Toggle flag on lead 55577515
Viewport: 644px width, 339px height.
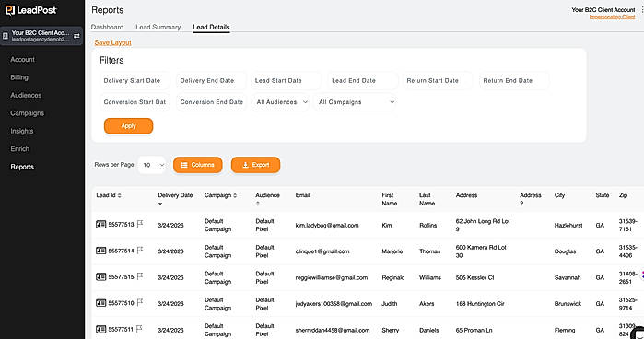pyautogui.click(x=140, y=276)
